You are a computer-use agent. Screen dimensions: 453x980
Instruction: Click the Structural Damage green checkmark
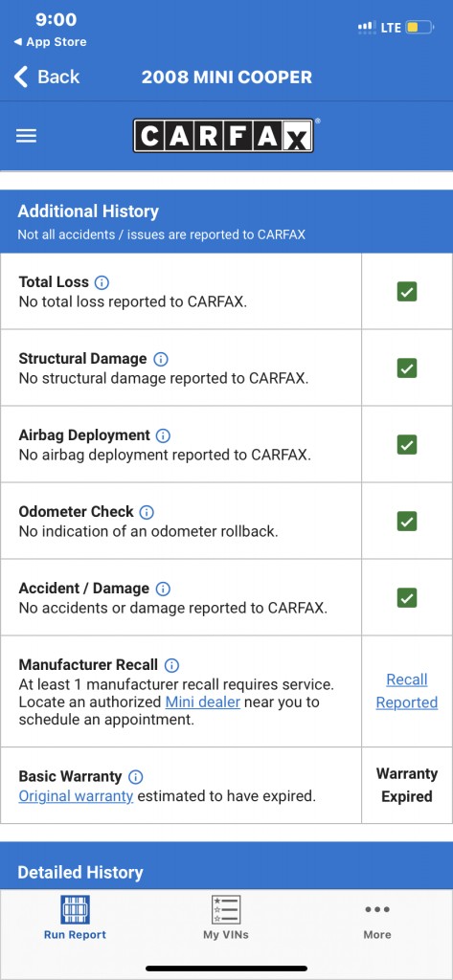407,368
